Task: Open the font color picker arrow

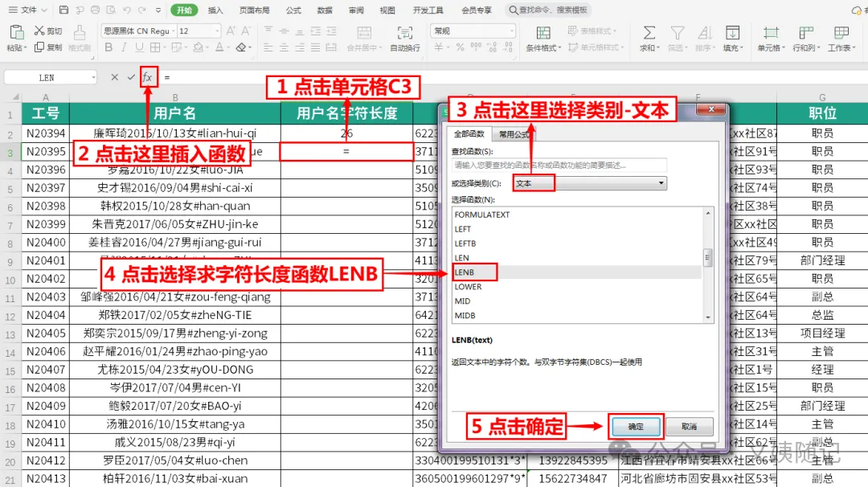Action: click(x=228, y=48)
